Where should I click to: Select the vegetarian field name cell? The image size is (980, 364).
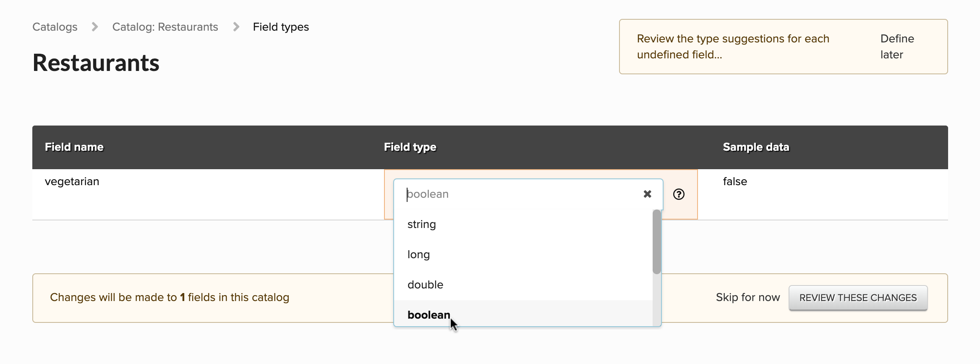pos(72,181)
